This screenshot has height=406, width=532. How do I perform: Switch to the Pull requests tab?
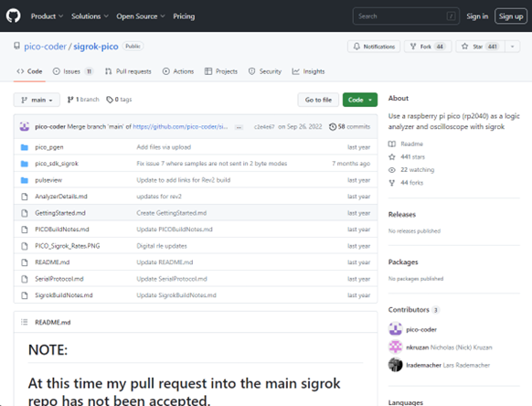pos(128,71)
